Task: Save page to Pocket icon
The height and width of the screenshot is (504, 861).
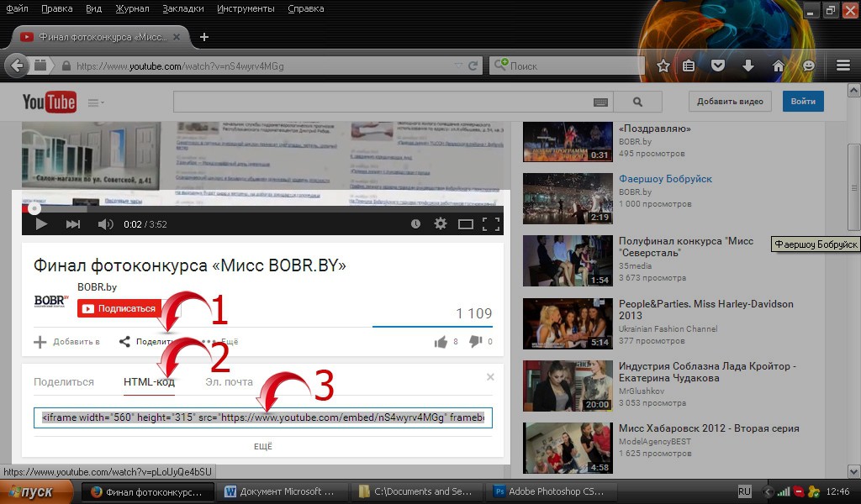Action: 718,66
